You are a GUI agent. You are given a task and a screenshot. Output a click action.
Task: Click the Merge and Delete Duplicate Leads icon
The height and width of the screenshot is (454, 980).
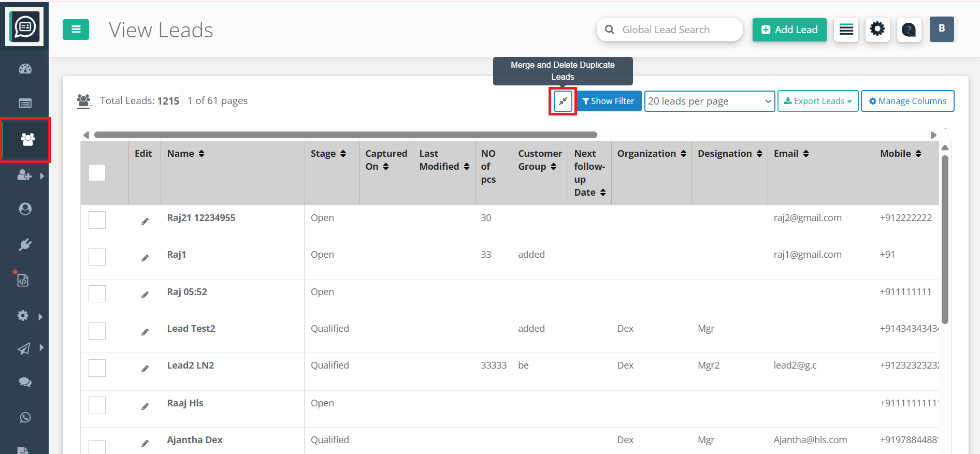click(x=563, y=101)
